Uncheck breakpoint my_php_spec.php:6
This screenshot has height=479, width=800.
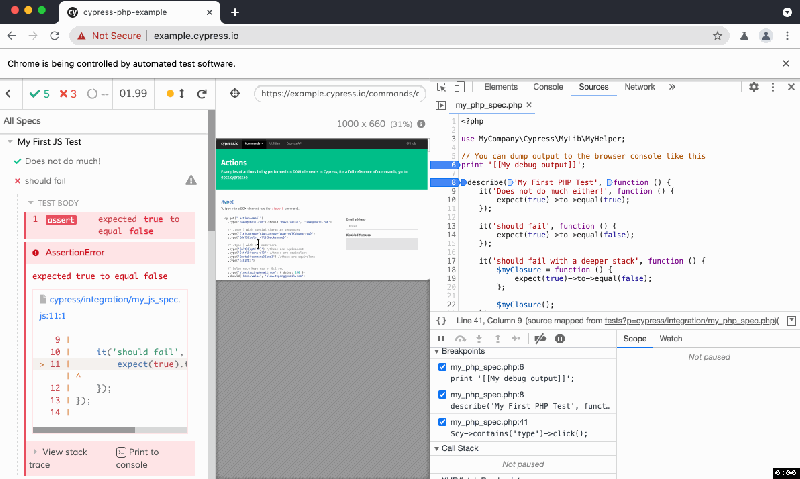click(442, 367)
